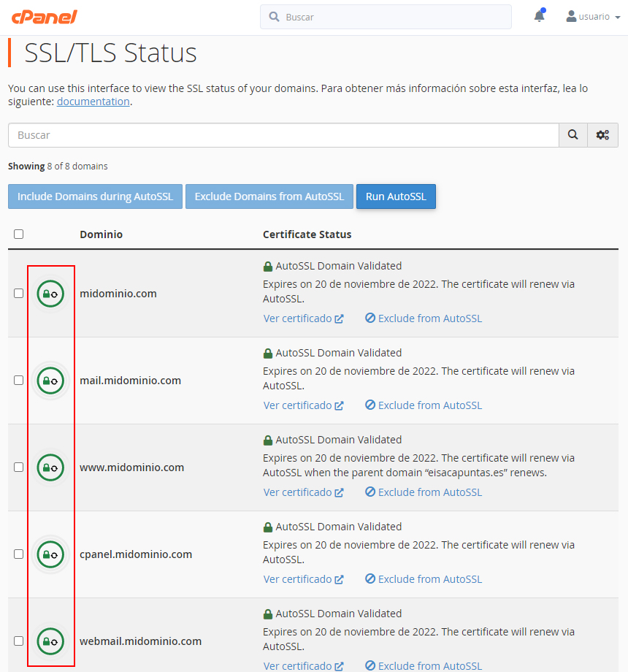Viewport: 628px width, 672px height.
Task: Select the webmail.midominio.com checkbox
Action: [19, 641]
